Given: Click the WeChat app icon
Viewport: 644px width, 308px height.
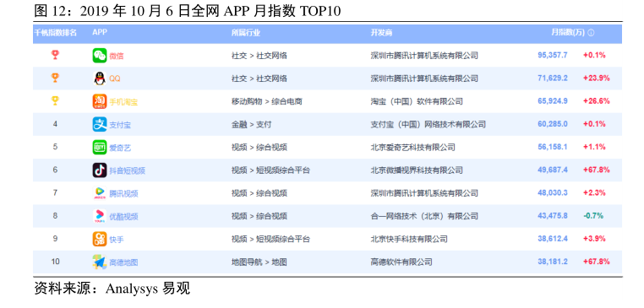Looking at the screenshot, I should click(x=100, y=56).
